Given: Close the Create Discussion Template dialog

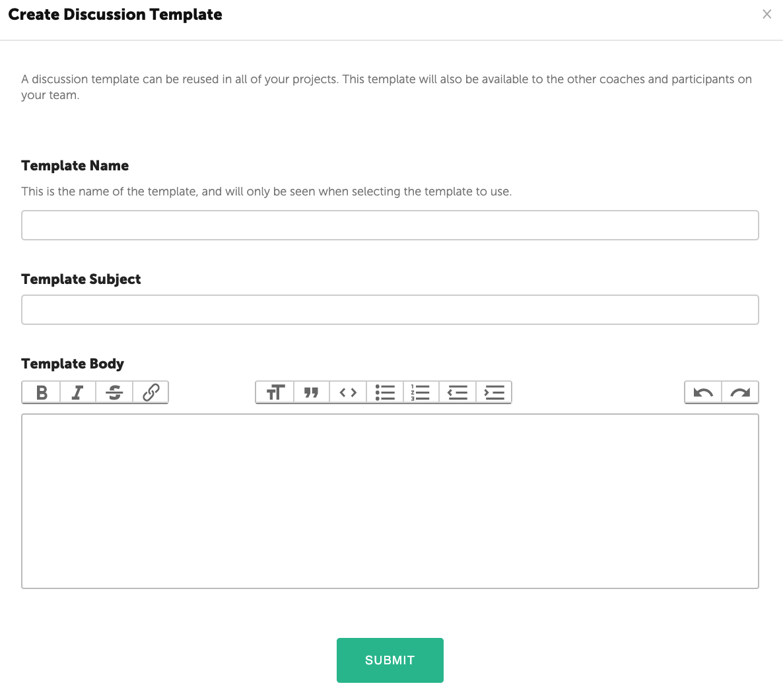Looking at the screenshot, I should pos(767,14).
